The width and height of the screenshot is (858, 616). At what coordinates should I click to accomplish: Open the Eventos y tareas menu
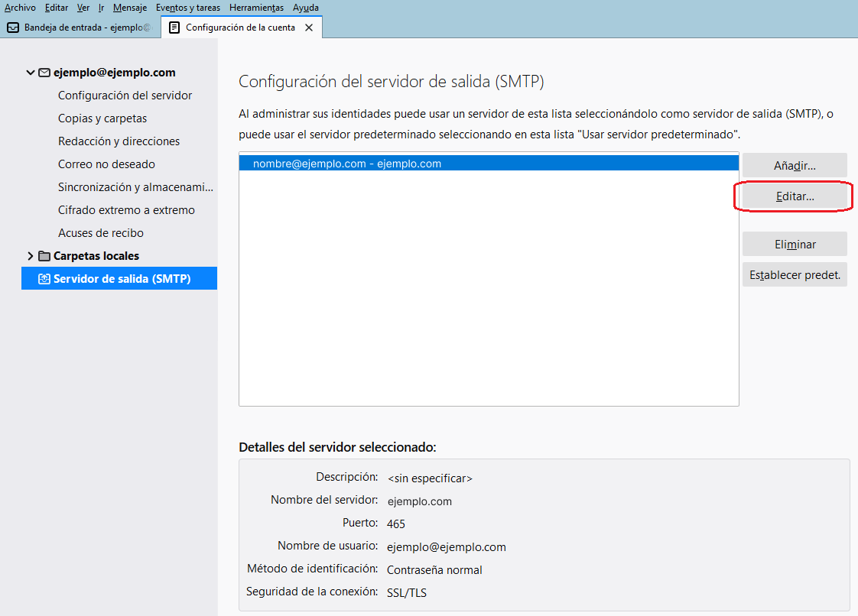point(187,8)
